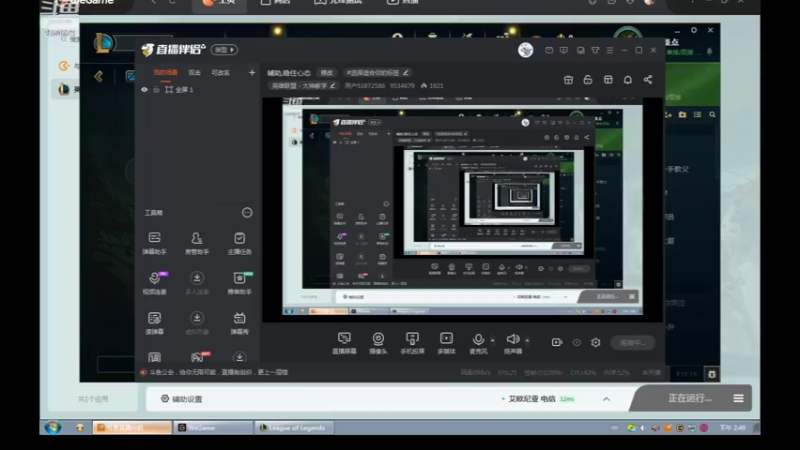Add 直播屏幕 screen capture source
Image resolution: width=800 pixels, height=450 pixels.
[x=344, y=343]
